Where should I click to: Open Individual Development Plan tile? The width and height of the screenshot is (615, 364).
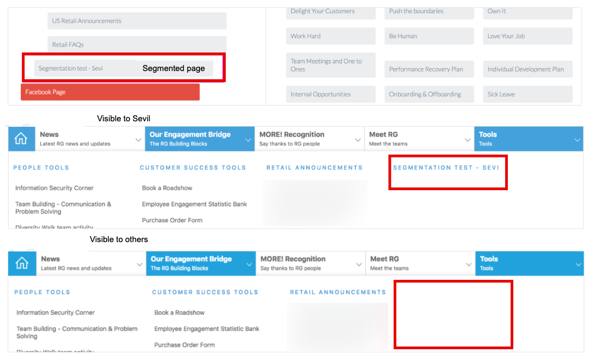[x=529, y=69]
